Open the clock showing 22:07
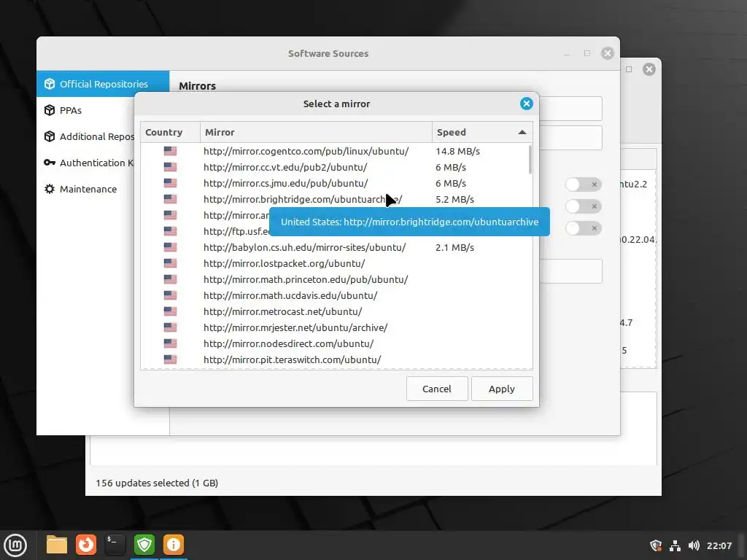Viewport: 747px width, 560px height. pos(719,545)
